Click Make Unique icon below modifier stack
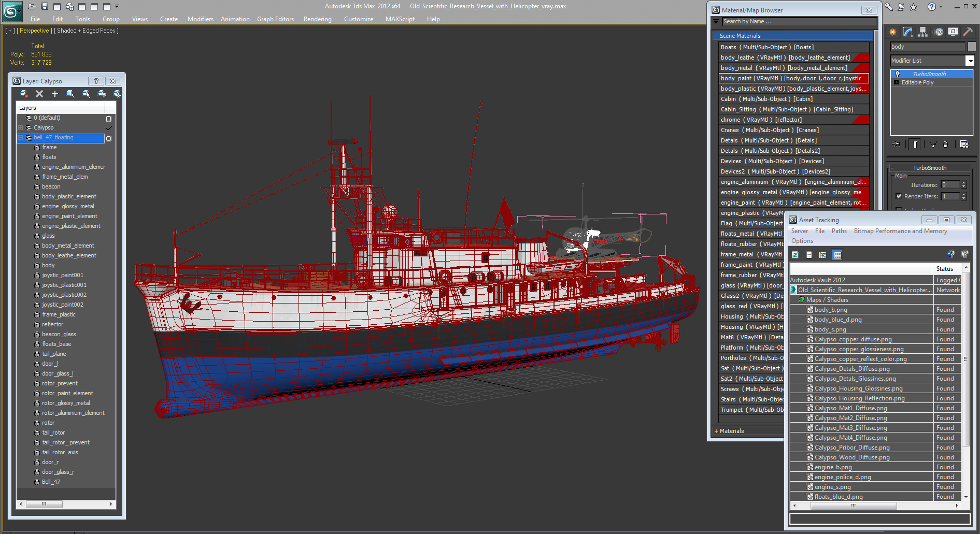Screen dimensions: 980x534 pyautogui.click(x=933, y=145)
